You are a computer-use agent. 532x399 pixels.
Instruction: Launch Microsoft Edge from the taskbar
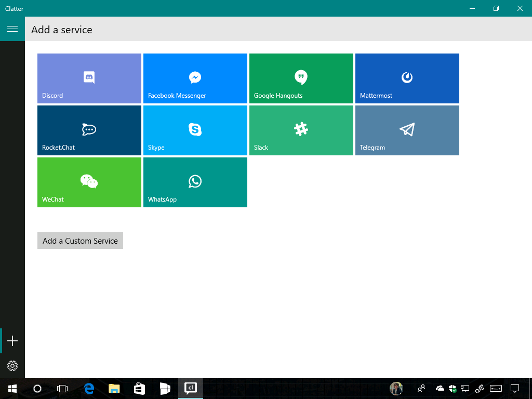click(x=89, y=389)
